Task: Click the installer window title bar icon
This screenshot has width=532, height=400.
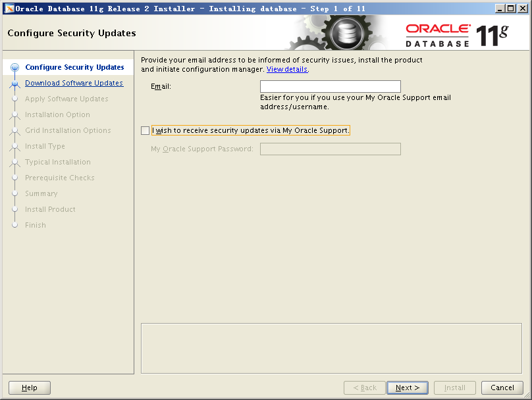Action: pos(9,9)
